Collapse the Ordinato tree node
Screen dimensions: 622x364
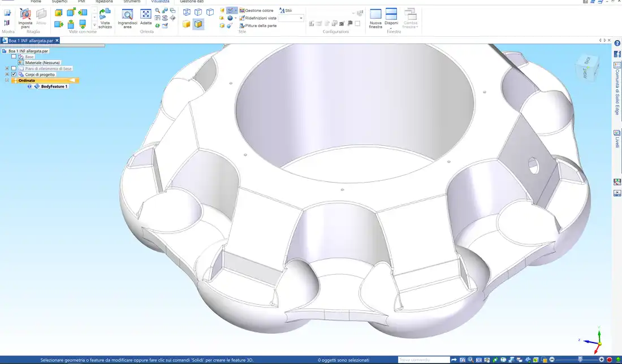point(7,80)
